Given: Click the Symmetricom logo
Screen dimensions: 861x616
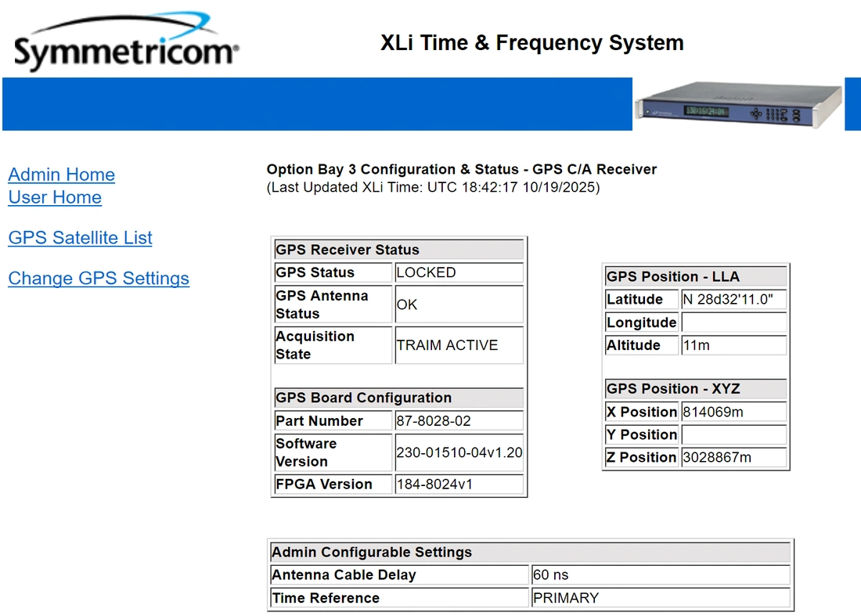Looking at the screenshot, I should (125, 43).
